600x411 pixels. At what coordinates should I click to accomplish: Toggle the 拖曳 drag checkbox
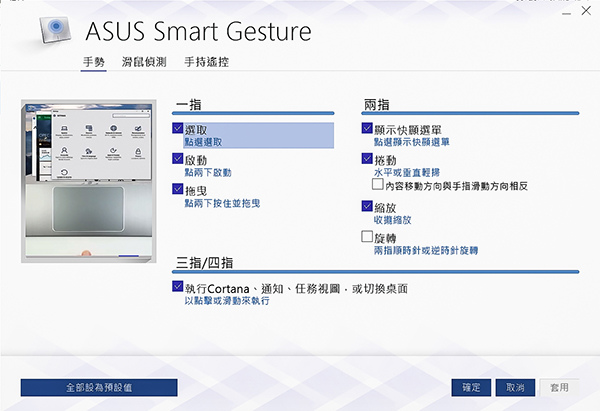(178, 189)
